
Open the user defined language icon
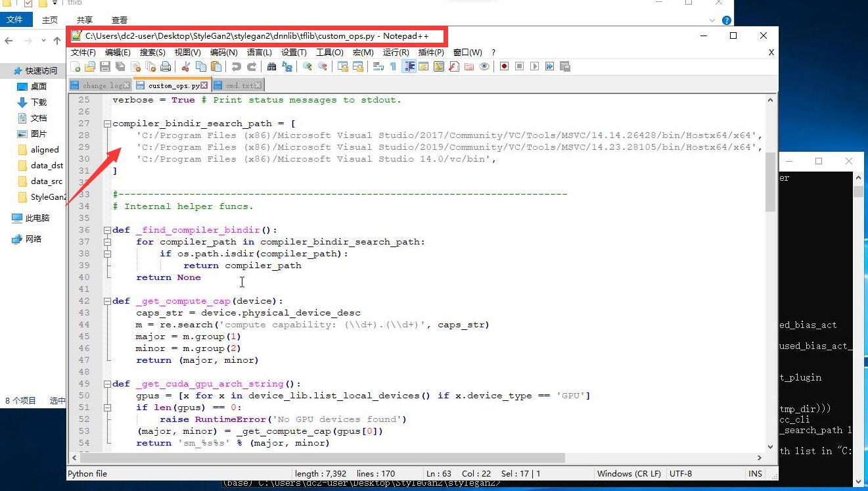424,66
